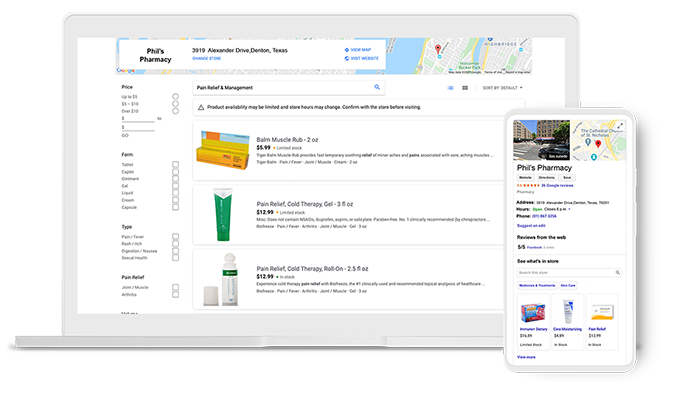Click street view photo on phone
The height and width of the screenshot is (407, 700).
coord(542,140)
